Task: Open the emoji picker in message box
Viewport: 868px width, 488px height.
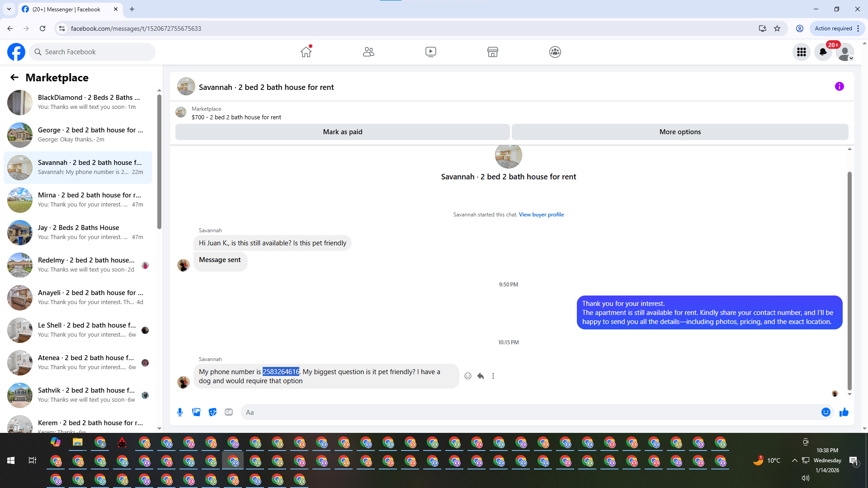Action: pyautogui.click(x=826, y=412)
